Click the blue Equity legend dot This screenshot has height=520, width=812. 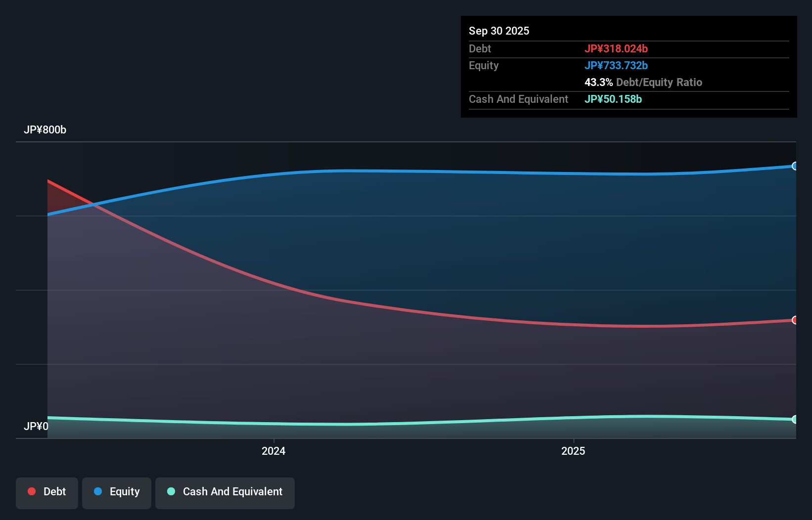98,491
